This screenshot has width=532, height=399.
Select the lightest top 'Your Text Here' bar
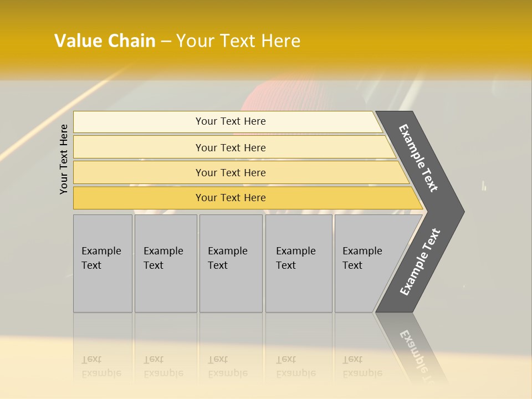point(228,122)
